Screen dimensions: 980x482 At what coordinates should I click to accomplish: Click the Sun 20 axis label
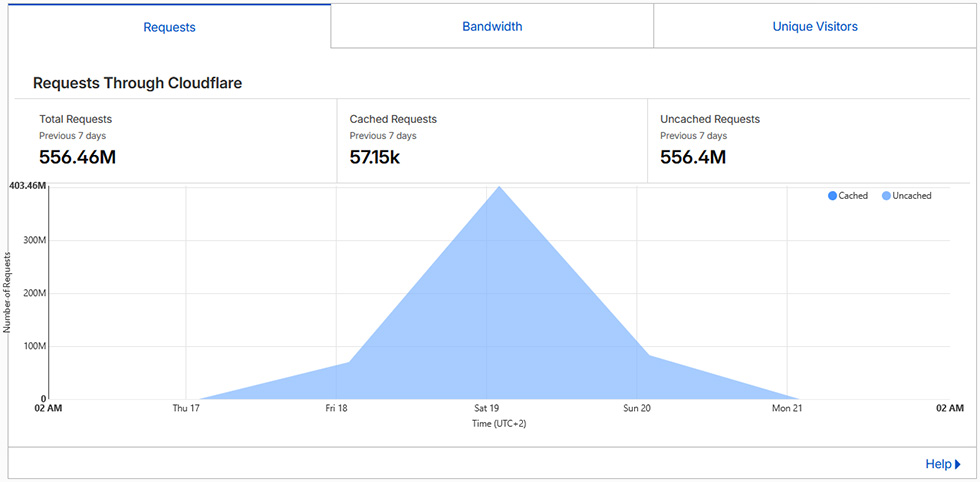coord(636,409)
